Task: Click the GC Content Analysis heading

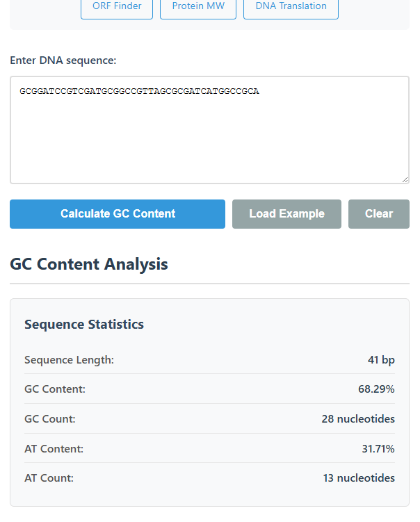Action: point(89,264)
